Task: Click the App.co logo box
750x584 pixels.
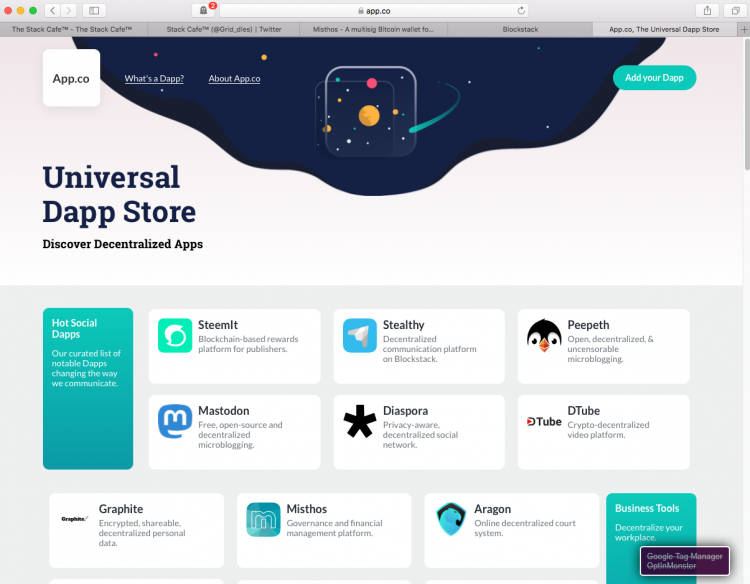Action: 71,78
